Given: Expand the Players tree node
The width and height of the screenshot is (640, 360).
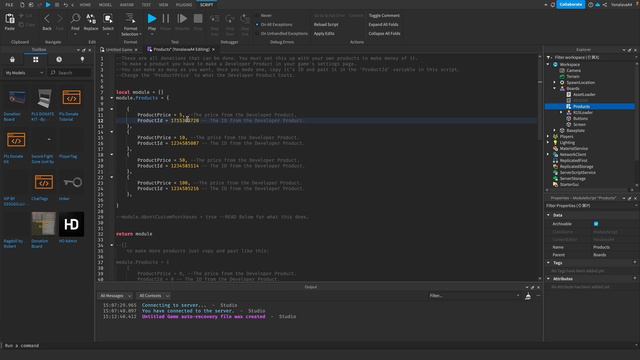Looking at the screenshot, I should pos(548,137).
